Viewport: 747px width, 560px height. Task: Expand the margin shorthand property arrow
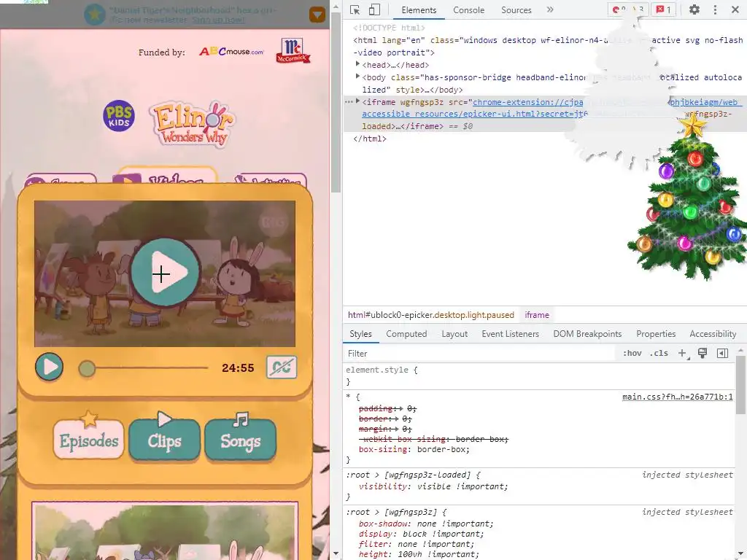[396, 429]
